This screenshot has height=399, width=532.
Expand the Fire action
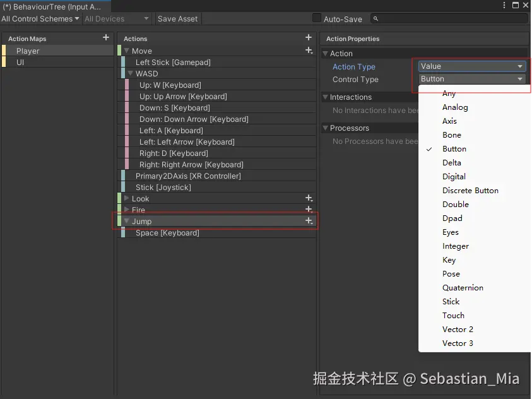127,210
